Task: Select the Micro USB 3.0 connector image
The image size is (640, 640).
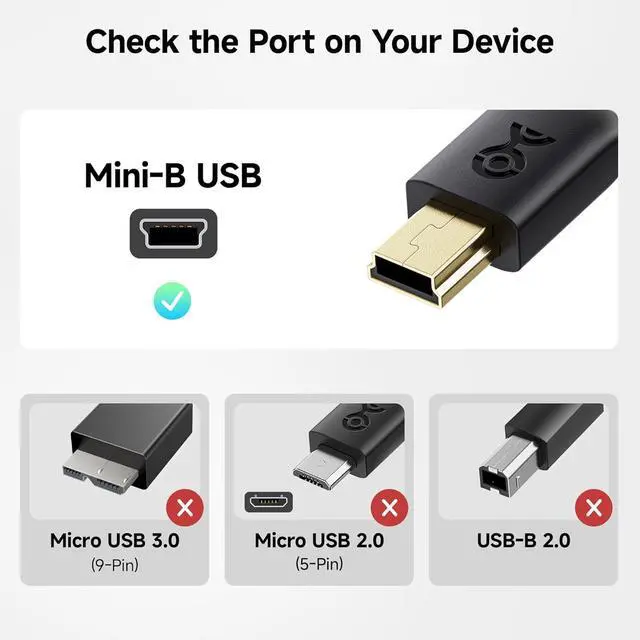Action: [x=129, y=447]
